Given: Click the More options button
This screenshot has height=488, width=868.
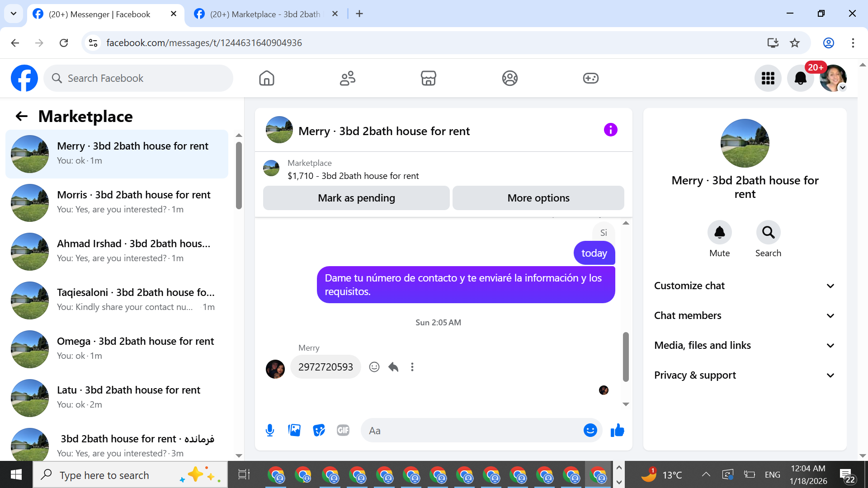Looking at the screenshot, I should tap(538, 198).
